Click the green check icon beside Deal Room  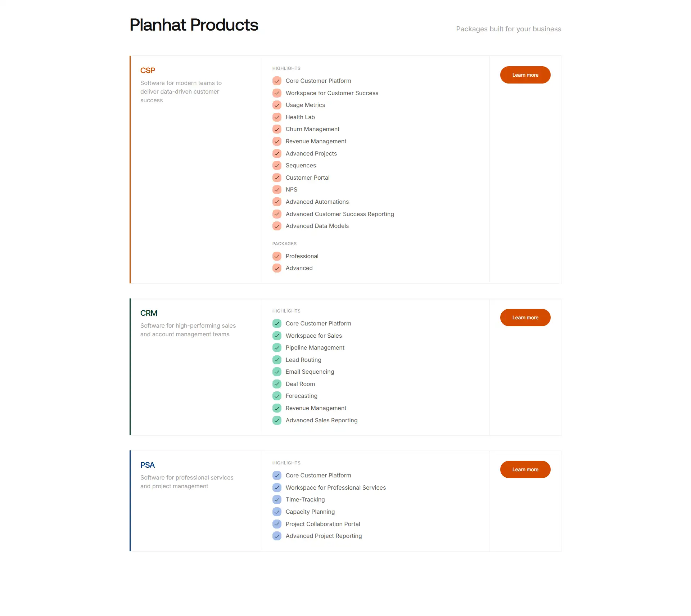coord(277,384)
